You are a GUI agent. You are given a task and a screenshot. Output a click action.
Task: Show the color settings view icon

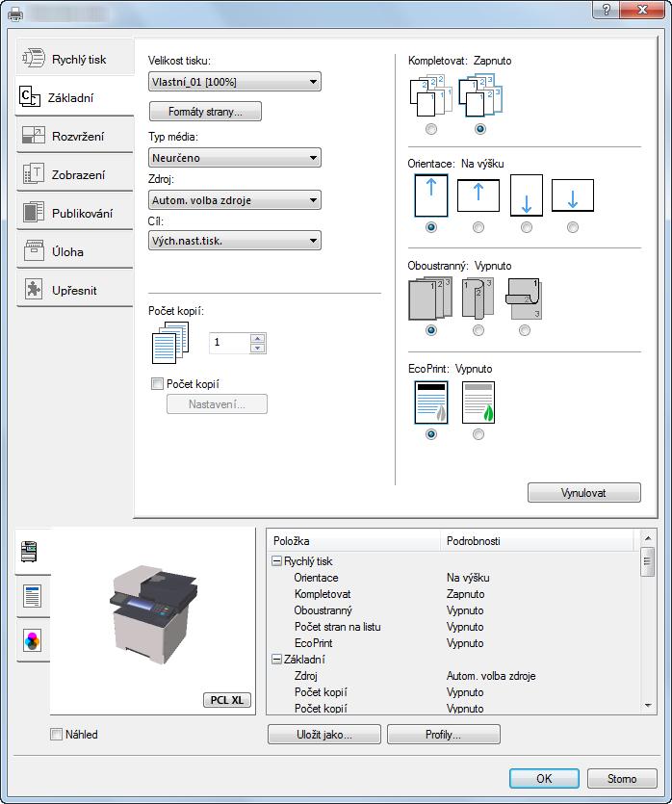tap(33, 641)
